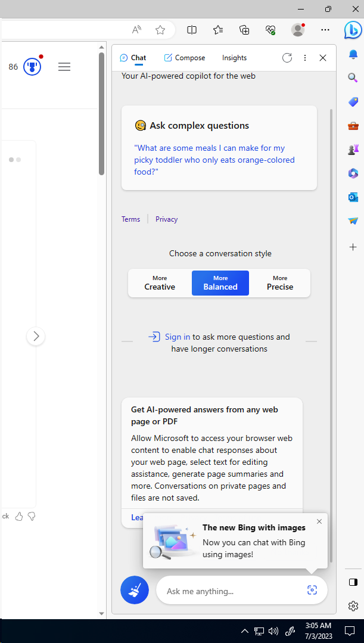Click the visual search camera icon

click(x=312, y=590)
